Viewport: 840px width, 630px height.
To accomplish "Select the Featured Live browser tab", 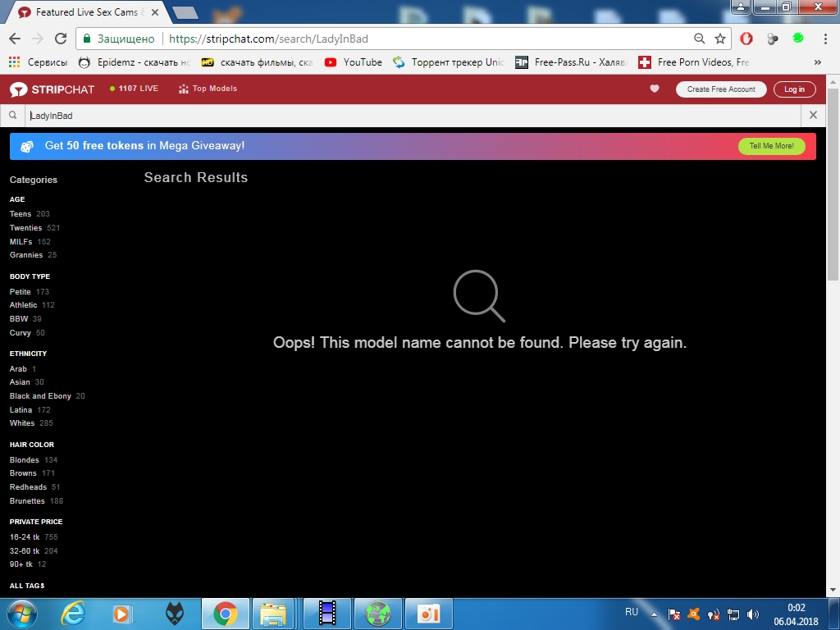I will click(87, 11).
